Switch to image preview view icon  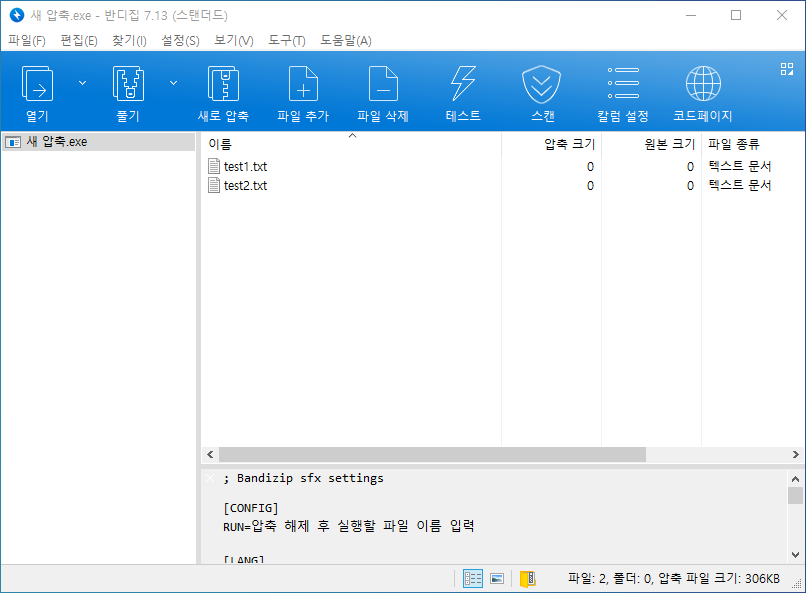[x=497, y=579]
